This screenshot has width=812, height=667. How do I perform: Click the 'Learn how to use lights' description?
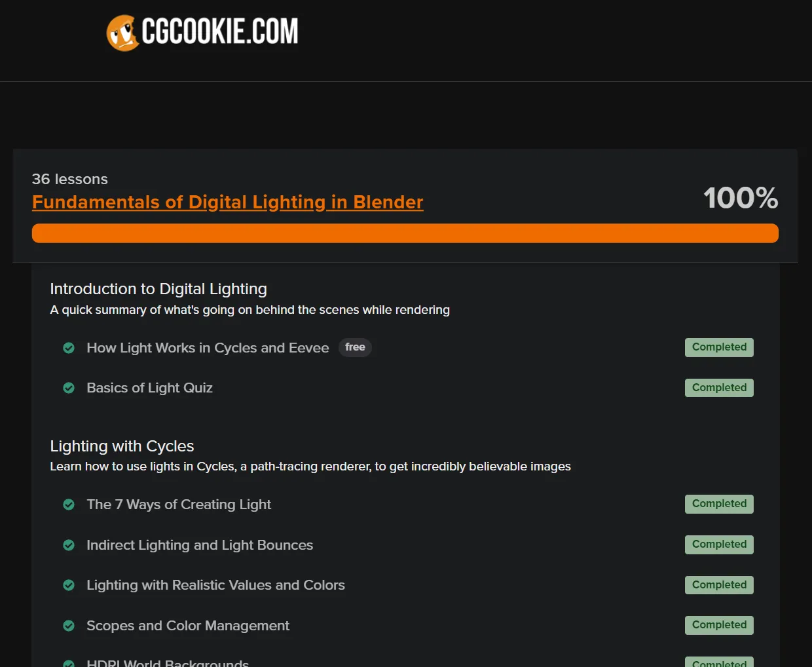(x=310, y=467)
